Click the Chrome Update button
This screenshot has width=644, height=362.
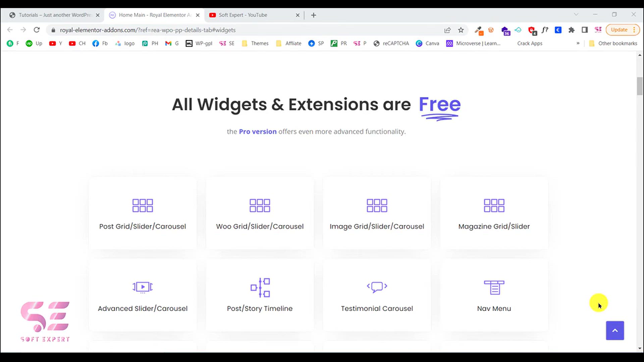[623, 30]
